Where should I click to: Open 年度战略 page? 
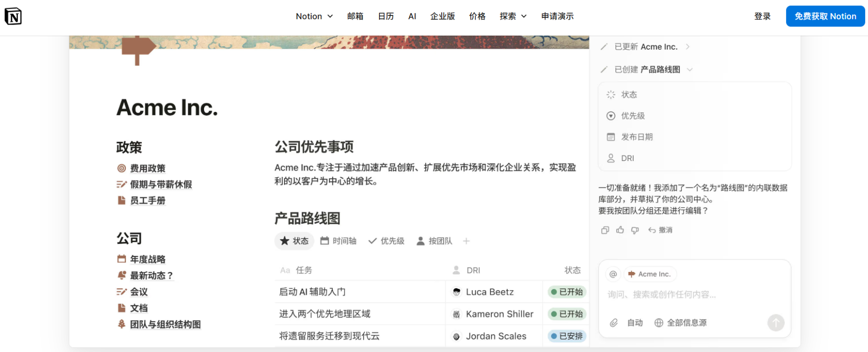tap(148, 259)
